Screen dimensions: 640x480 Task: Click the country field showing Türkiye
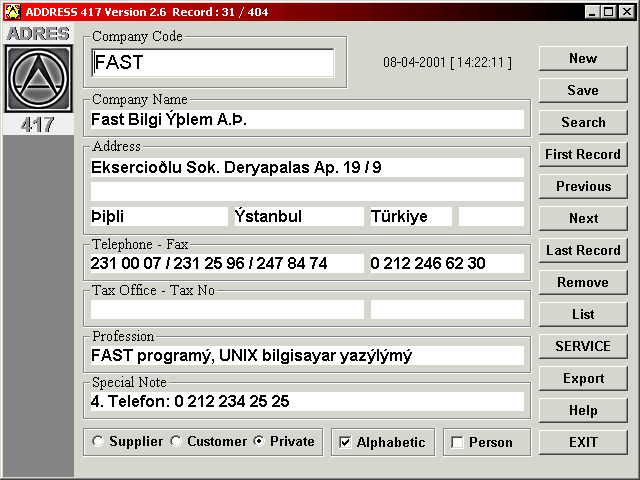click(411, 216)
